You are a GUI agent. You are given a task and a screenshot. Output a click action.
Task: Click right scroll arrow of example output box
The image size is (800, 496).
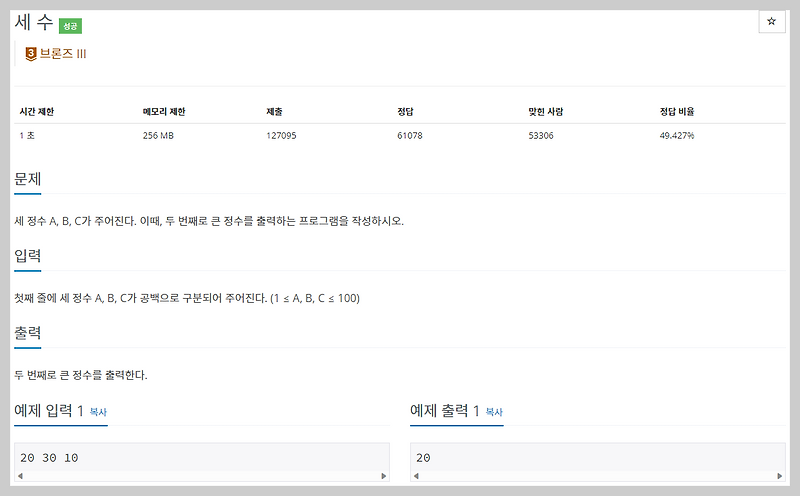[780, 476]
